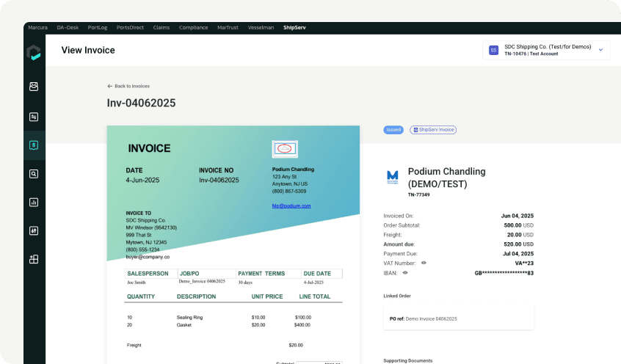Open the search icon in sidebar
The image size is (621, 364).
pyautogui.click(x=34, y=174)
